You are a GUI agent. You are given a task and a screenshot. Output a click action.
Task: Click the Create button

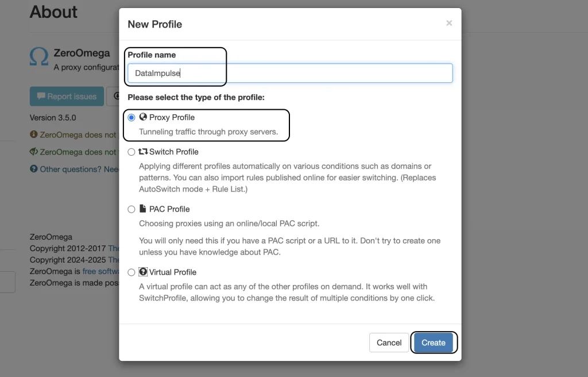tap(434, 343)
